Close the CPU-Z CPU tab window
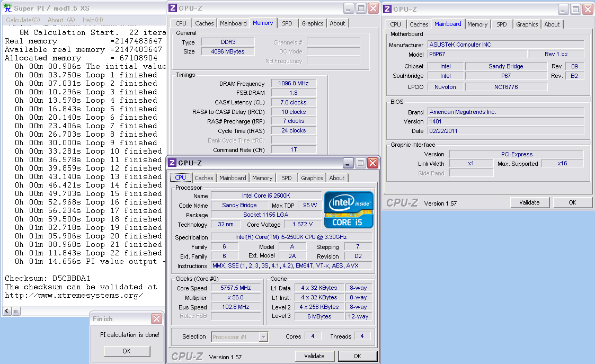The height and width of the screenshot is (364, 595). tap(373, 163)
